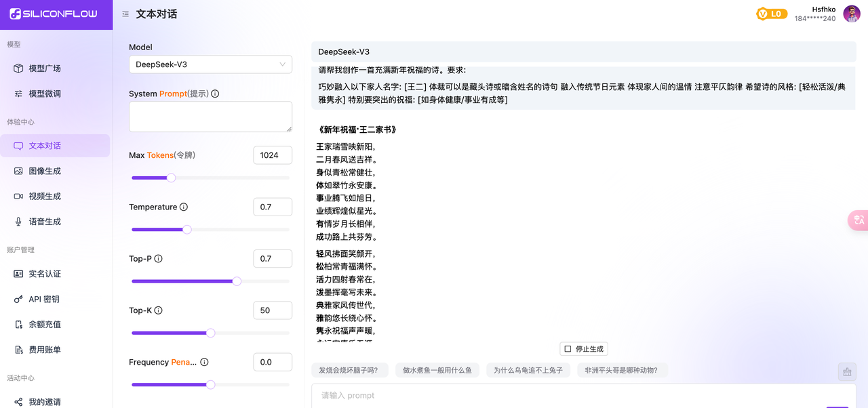Click the System Prompt text area
The width and height of the screenshot is (868, 408).
pyautogui.click(x=210, y=117)
